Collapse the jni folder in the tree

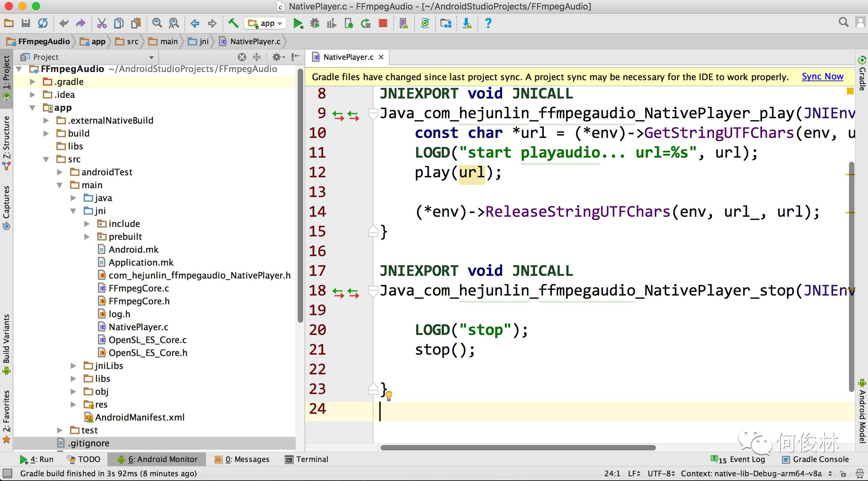tap(73, 211)
